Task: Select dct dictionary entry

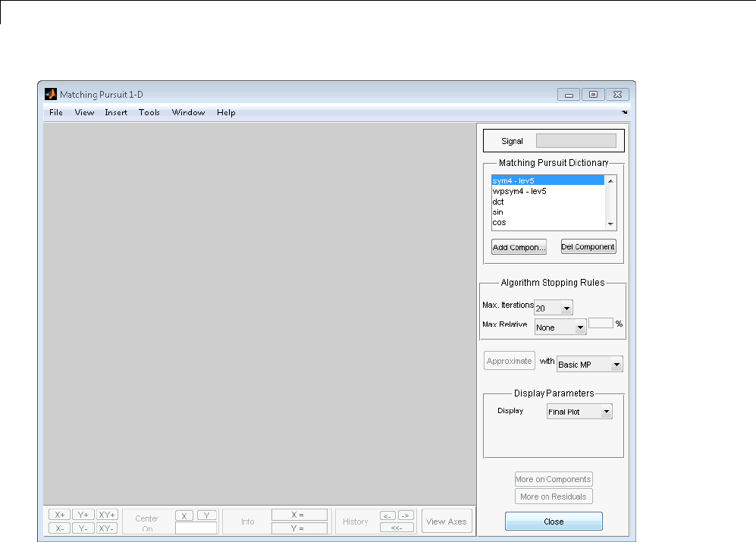Action: pos(547,202)
